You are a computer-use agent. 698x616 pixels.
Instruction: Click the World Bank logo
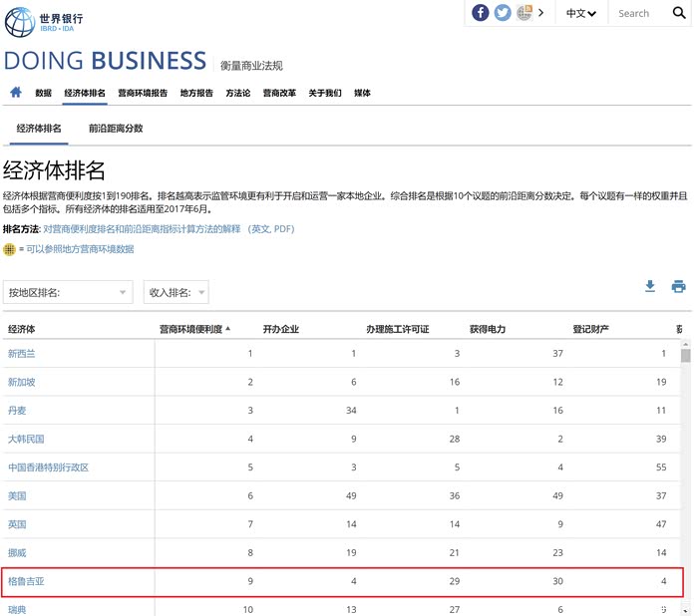tap(44, 21)
